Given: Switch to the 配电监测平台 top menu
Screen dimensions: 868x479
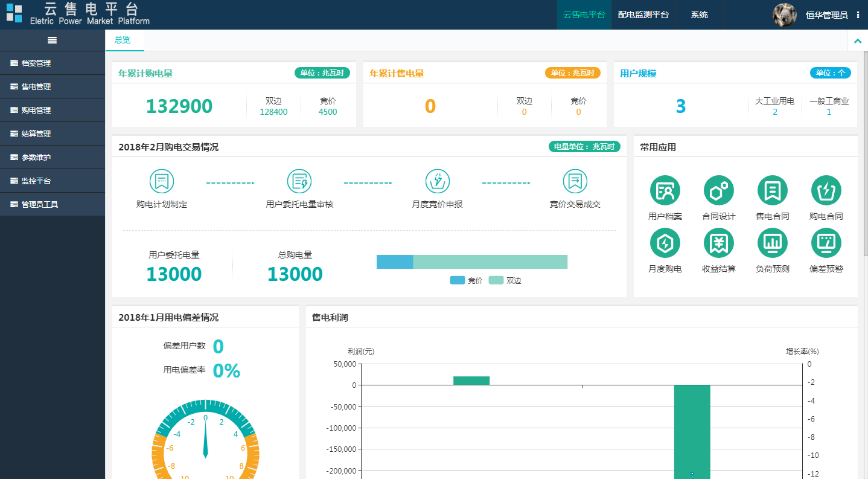Looking at the screenshot, I should 643,14.
